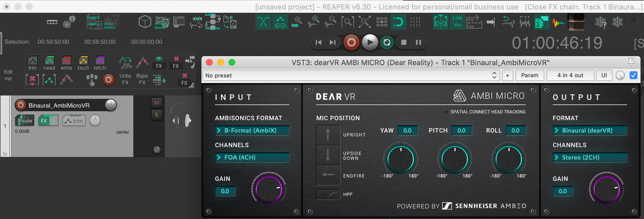Mute track 1 with M button

click(157, 103)
